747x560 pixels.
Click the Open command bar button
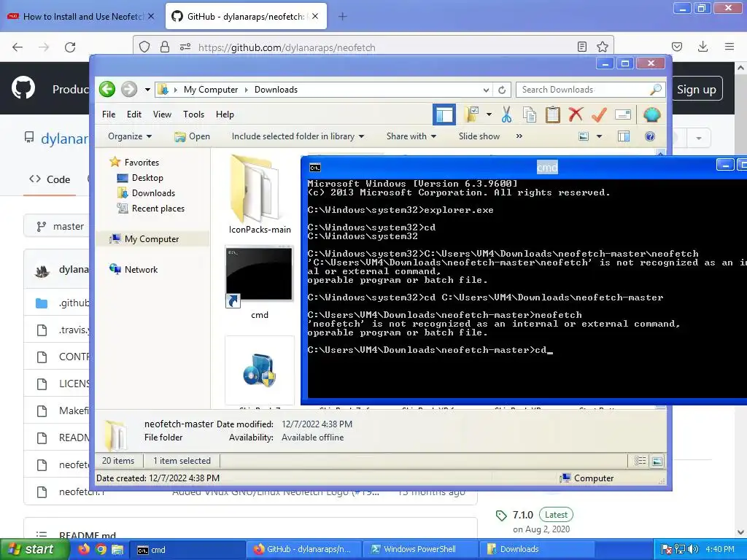pyautogui.click(x=193, y=136)
